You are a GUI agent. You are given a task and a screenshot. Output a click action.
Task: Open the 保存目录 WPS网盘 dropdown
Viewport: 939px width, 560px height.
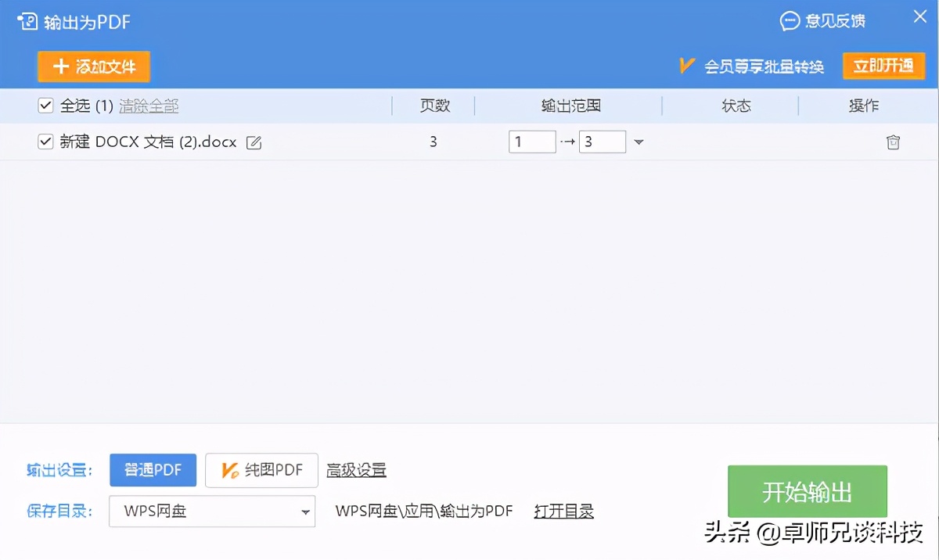pyautogui.click(x=305, y=512)
